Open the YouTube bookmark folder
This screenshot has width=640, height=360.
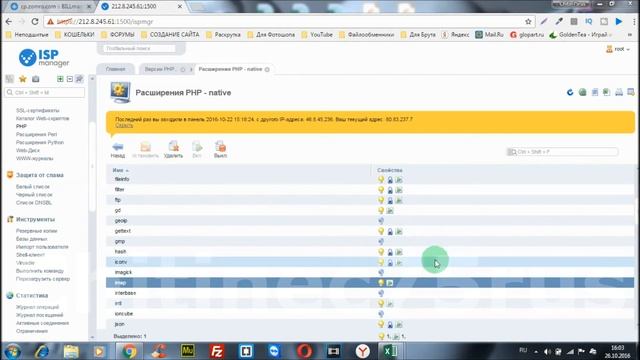pyautogui.click(x=317, y=35)
